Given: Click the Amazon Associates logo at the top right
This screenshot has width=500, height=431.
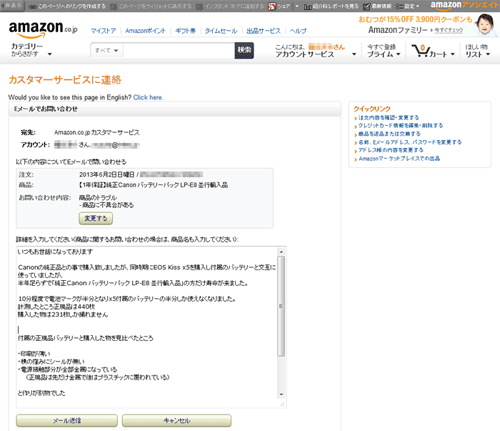Looking at the screenshot, I should (x=464, y=5).
